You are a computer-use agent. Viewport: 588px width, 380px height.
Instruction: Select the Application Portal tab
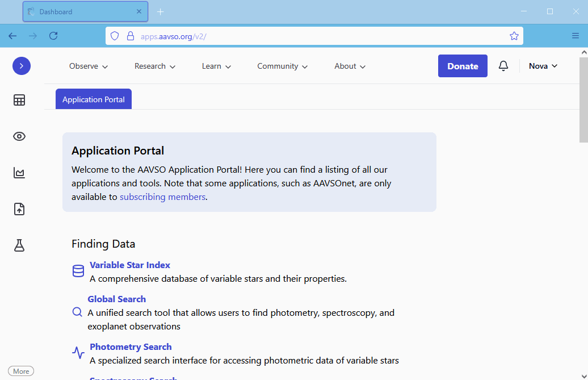94,99
